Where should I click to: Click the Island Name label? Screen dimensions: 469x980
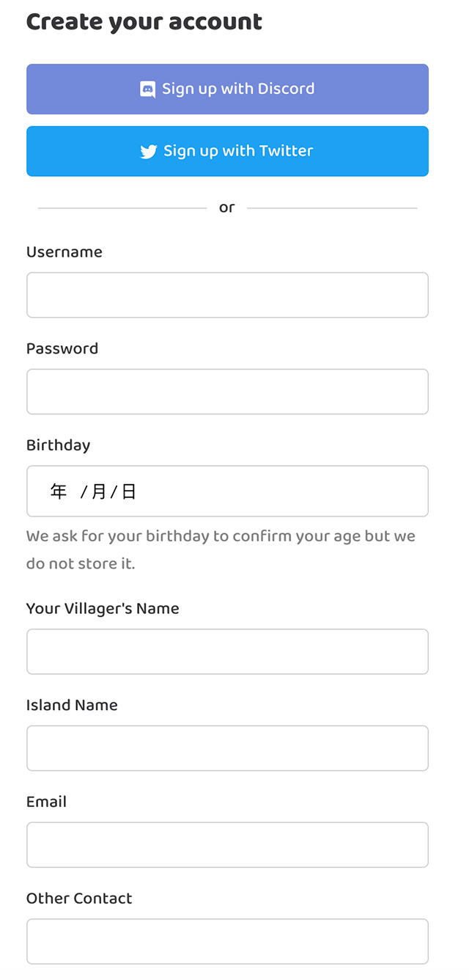72,706
